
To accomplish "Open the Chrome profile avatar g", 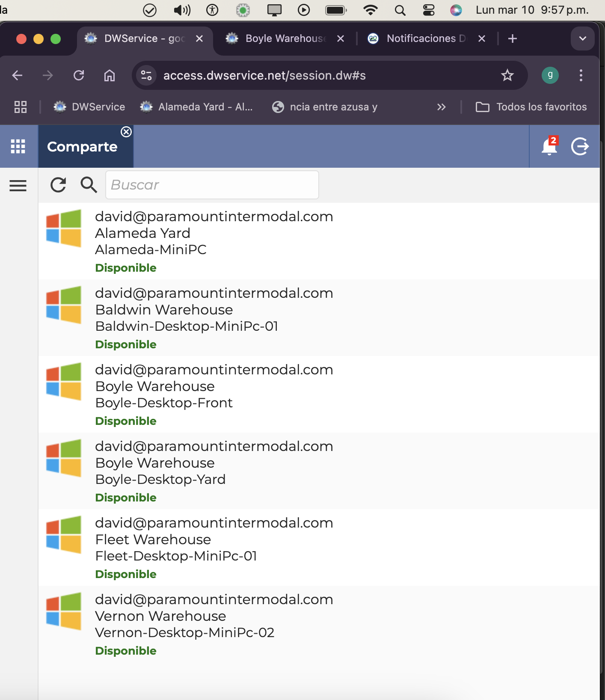I will tap(550, 75).
